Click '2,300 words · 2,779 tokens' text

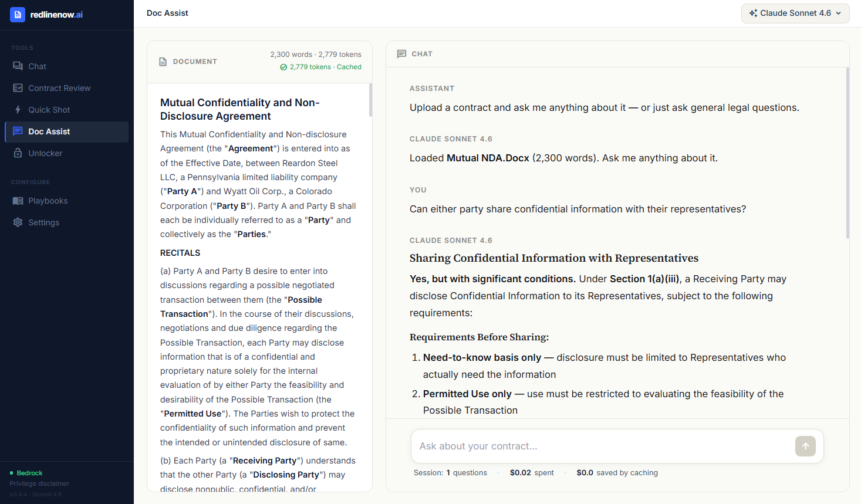click(x=316, y=55)
